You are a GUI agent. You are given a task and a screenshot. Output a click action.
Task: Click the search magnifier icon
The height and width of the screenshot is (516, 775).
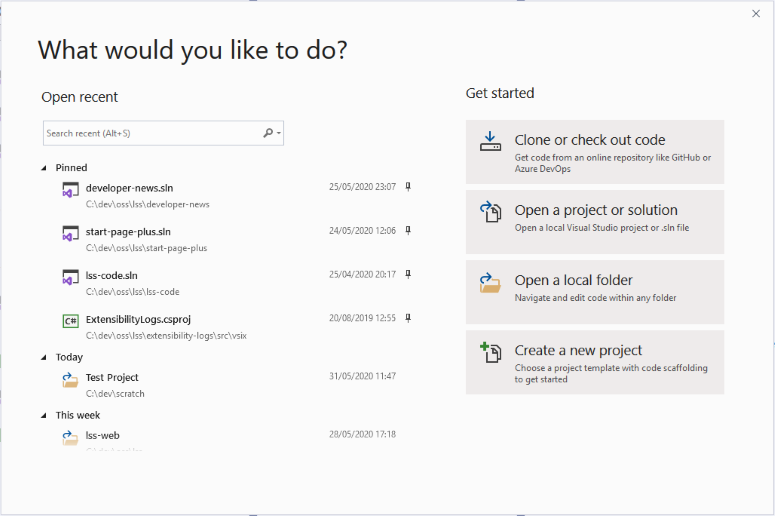(x=268, y=133)
